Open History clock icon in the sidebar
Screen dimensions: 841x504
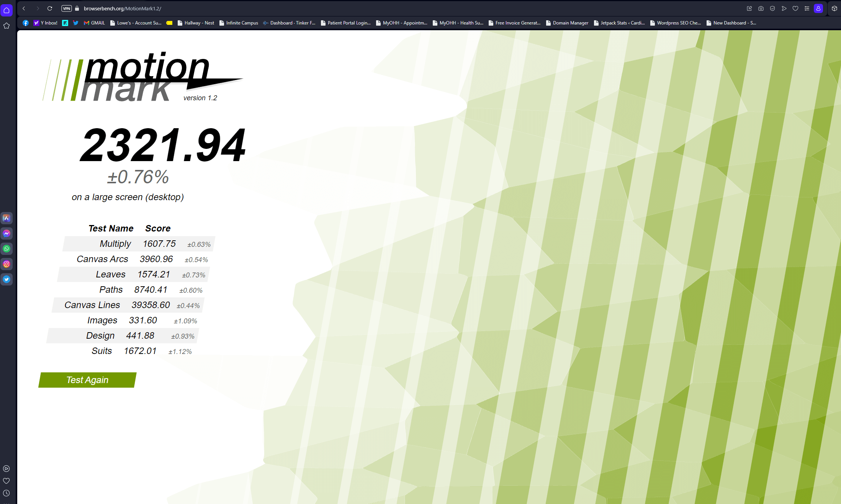(7, 493)
